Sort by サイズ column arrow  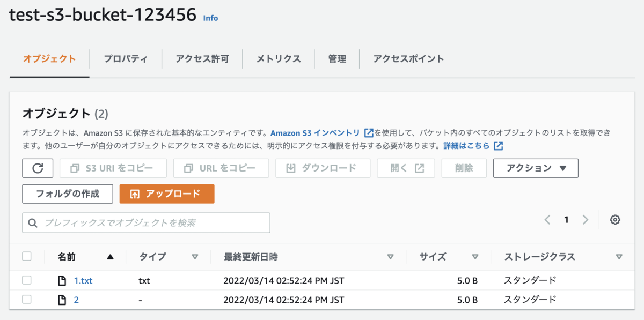tap(475, 257)
